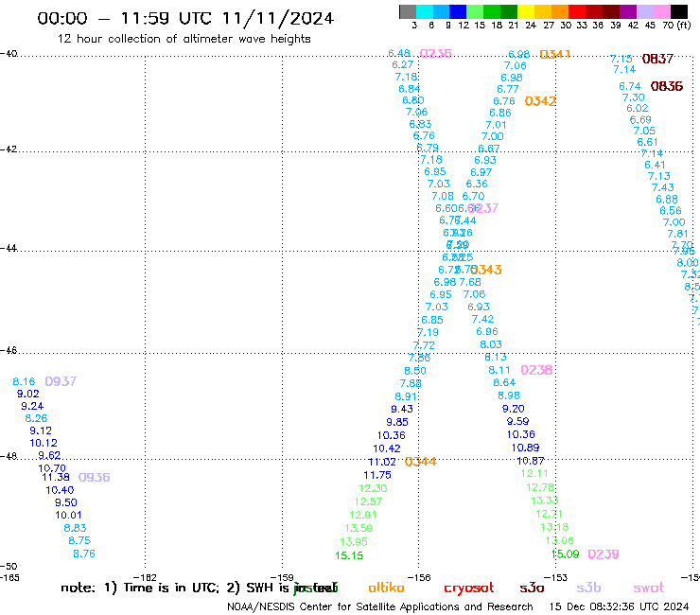Click the bright red 33 ft legend swatch
Viewport: 700px width, 615px height.
576,11
